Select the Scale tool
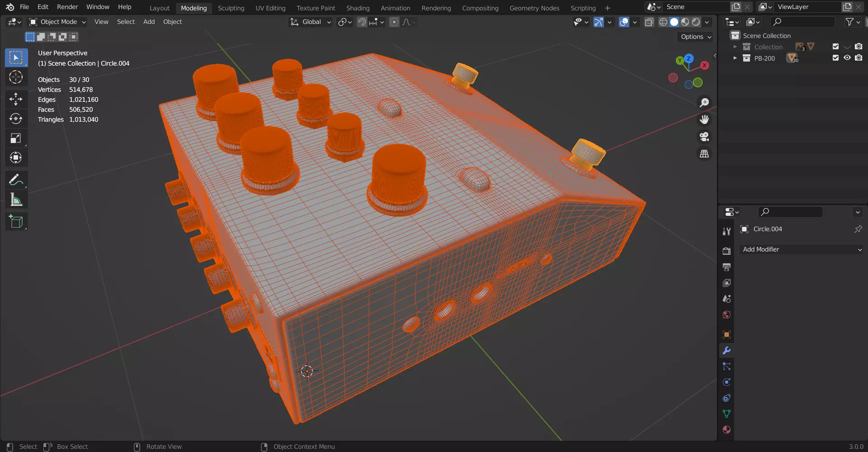This screenshot has height=452, width=868. [x=16, y=138]
